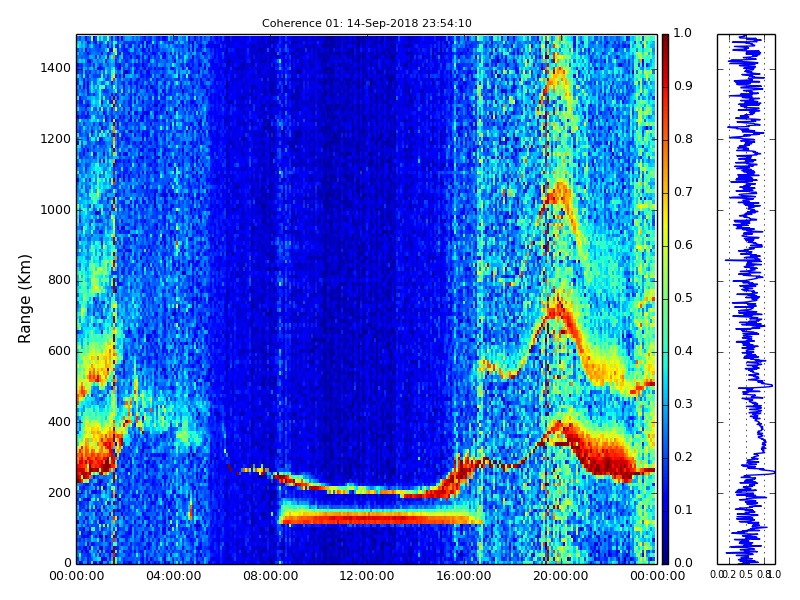Click the colorbar 0.2 value label
This screenshot has width=800, height=600.
(683, 457)
